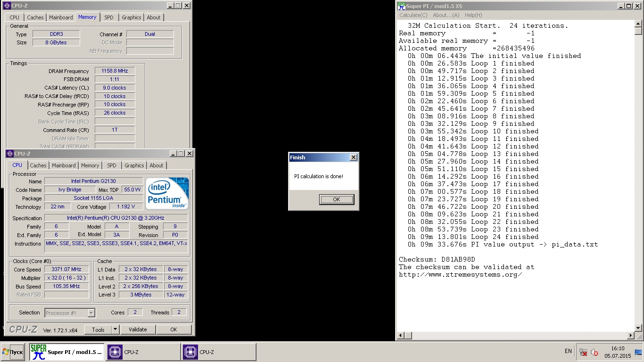This screenshot has width=644, height=362.
Task: Click the Tools button in CPU-Z
Action: click(98, 329)
